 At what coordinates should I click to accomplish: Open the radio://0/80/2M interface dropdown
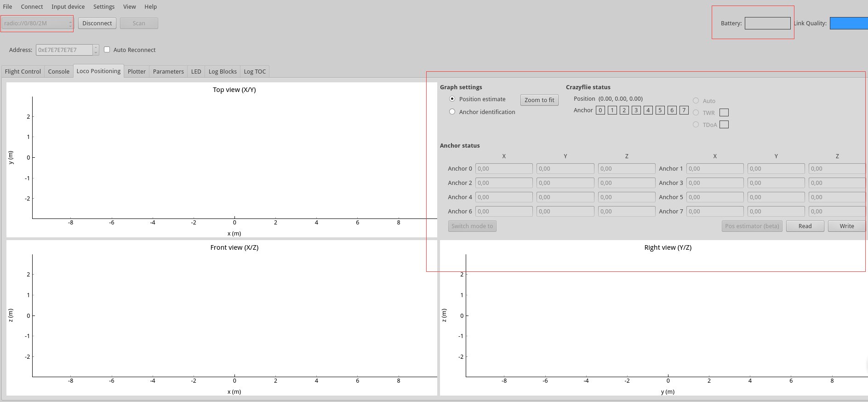(x=37, y=23)
